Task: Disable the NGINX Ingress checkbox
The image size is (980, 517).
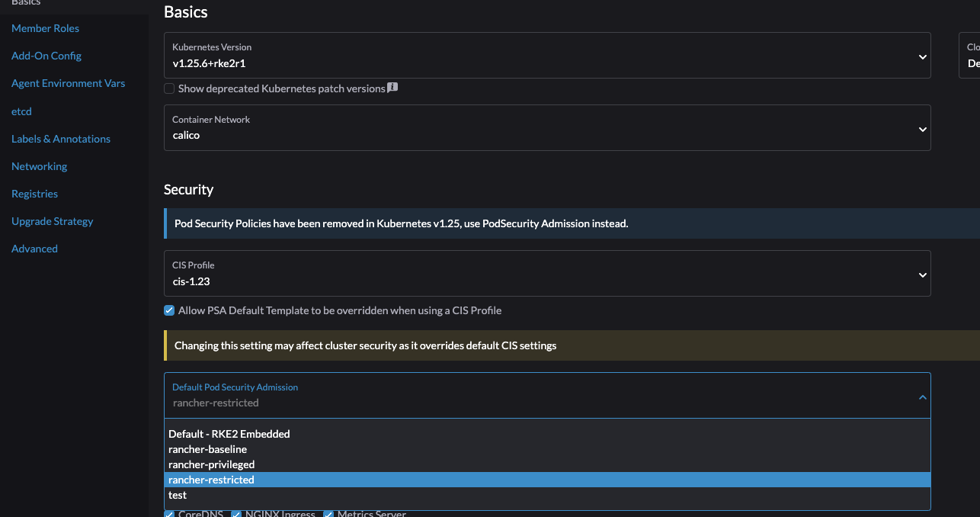Action: pos(236,513)
